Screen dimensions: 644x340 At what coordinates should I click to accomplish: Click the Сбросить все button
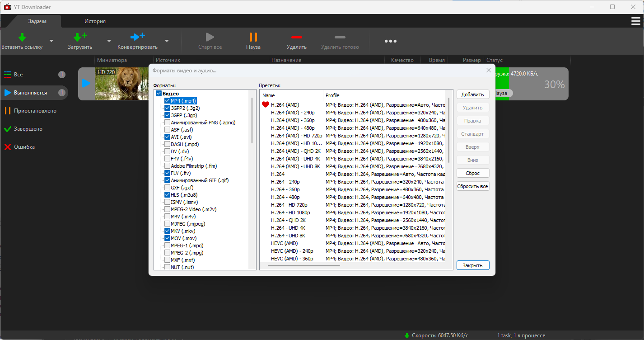pyautogui.click(x=473, y=186)
